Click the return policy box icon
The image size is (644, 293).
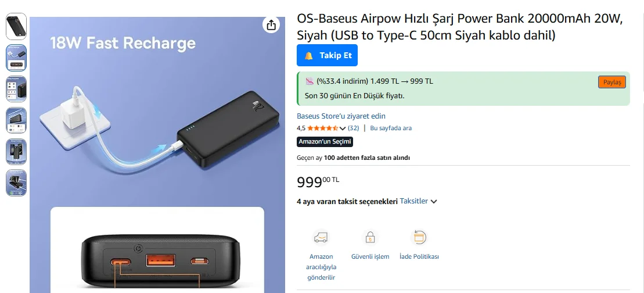pos(419,237)
